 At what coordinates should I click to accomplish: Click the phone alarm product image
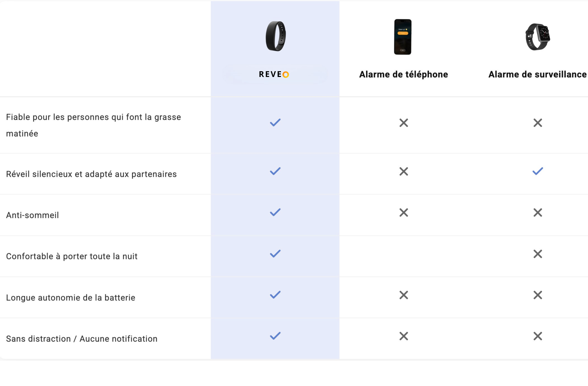pyautogui.click(x=402, y=37)
